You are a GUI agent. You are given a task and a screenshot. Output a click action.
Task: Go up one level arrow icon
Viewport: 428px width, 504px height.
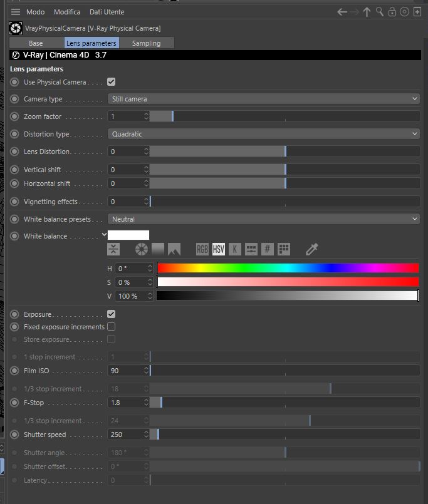[367, 12]
